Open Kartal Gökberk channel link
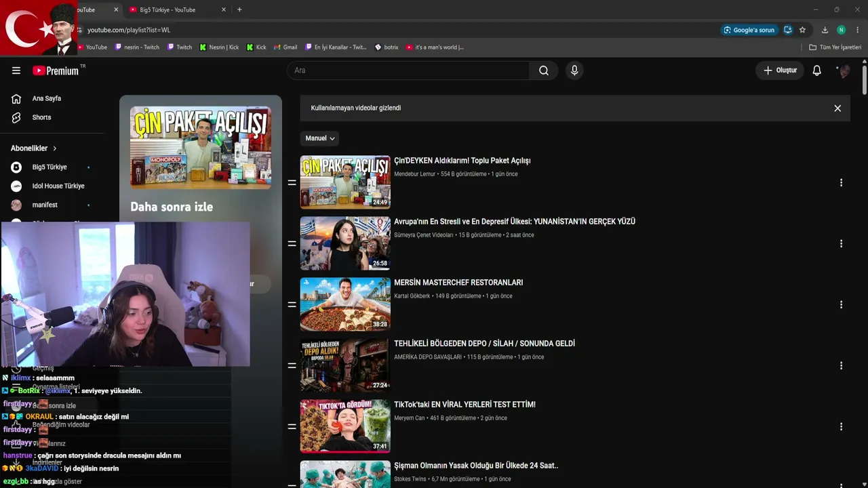 point(412,296)
